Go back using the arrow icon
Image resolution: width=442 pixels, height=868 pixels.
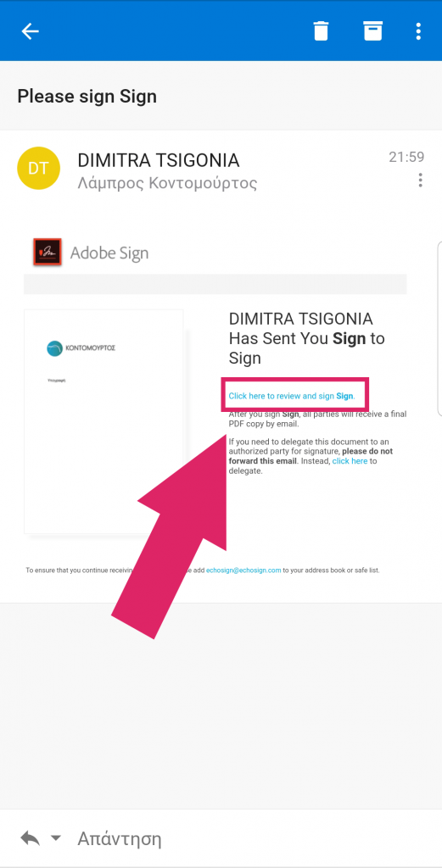click(30, 31)
